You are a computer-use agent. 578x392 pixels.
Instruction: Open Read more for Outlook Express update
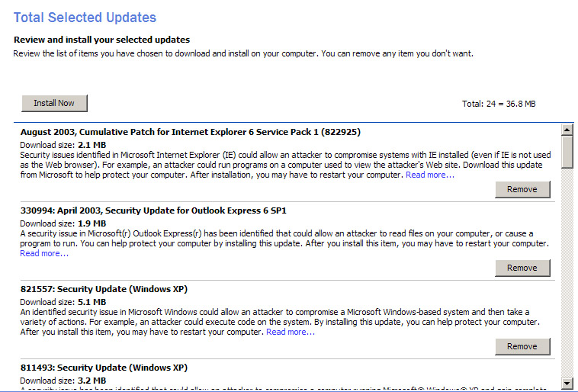tap(44, 253)
